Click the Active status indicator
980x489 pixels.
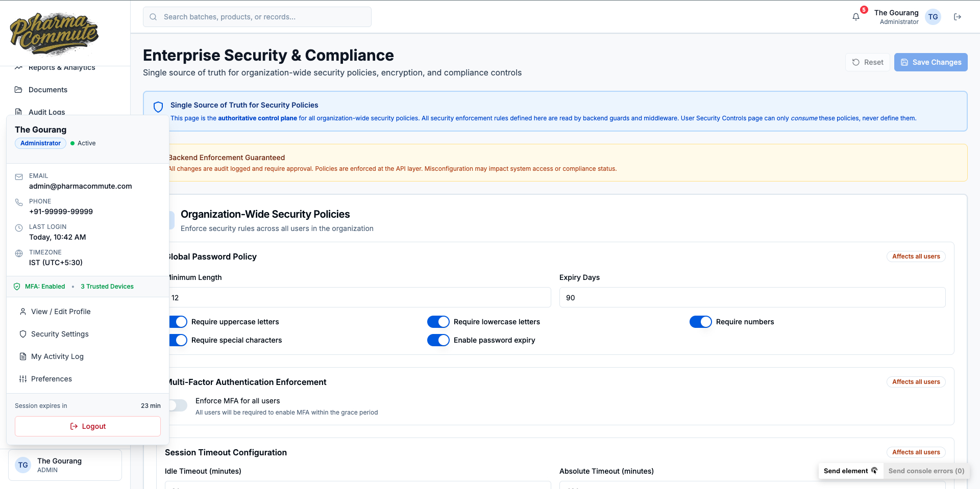click(x=83, y=143)
